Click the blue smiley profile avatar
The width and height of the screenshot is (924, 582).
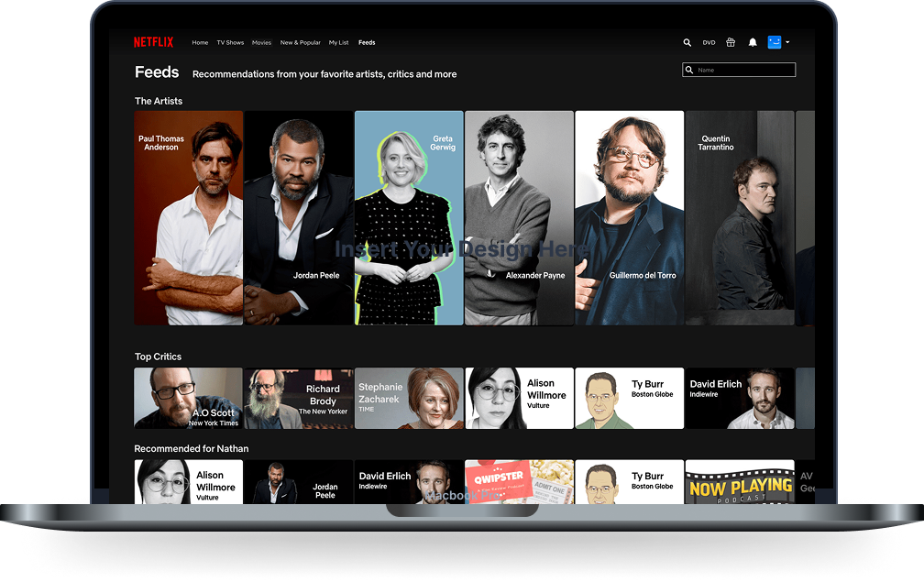(x=774, y=42)
